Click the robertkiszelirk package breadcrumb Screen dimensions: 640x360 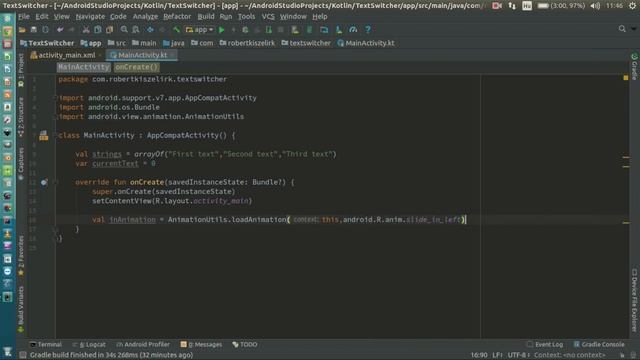pyautogui.click(x=247, y=43)
